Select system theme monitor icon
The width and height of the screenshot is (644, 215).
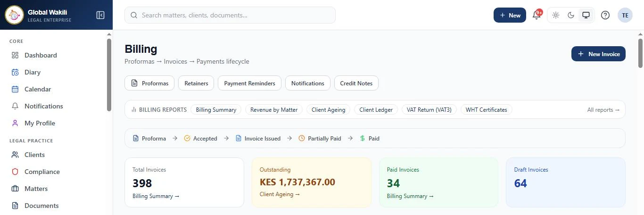[586, 15]
